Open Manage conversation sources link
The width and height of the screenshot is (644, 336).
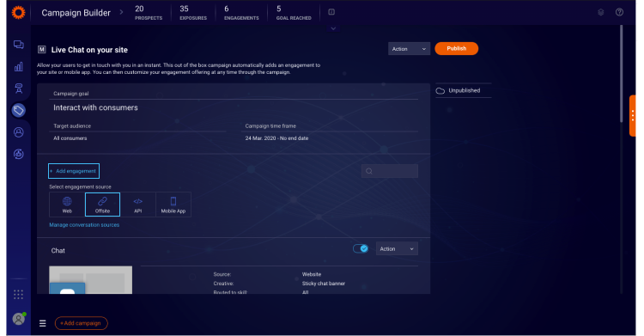point(84,225)
